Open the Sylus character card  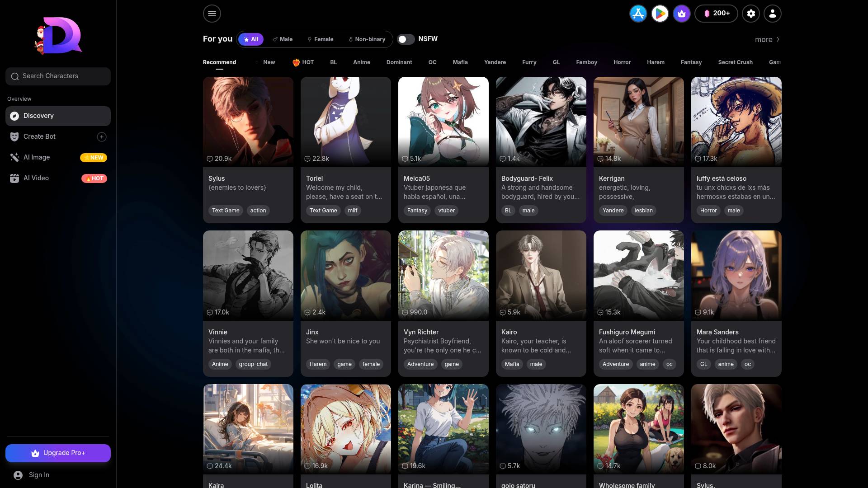point(248,149)
